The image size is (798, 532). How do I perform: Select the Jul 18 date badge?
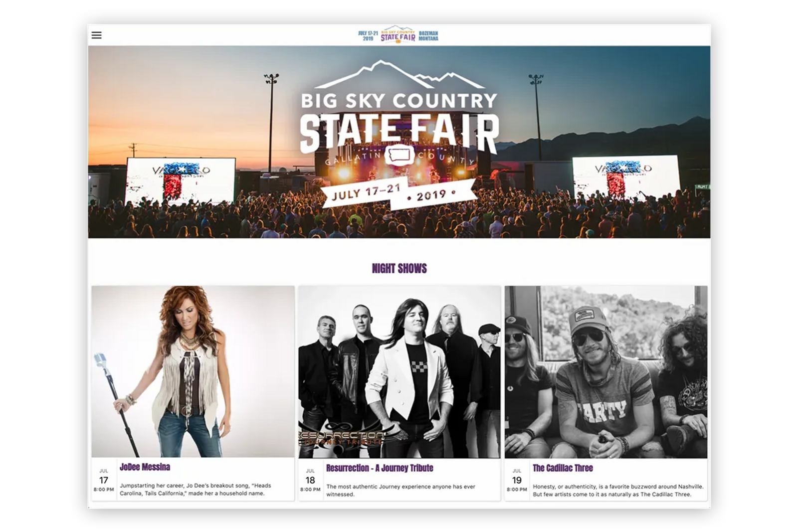310,480
